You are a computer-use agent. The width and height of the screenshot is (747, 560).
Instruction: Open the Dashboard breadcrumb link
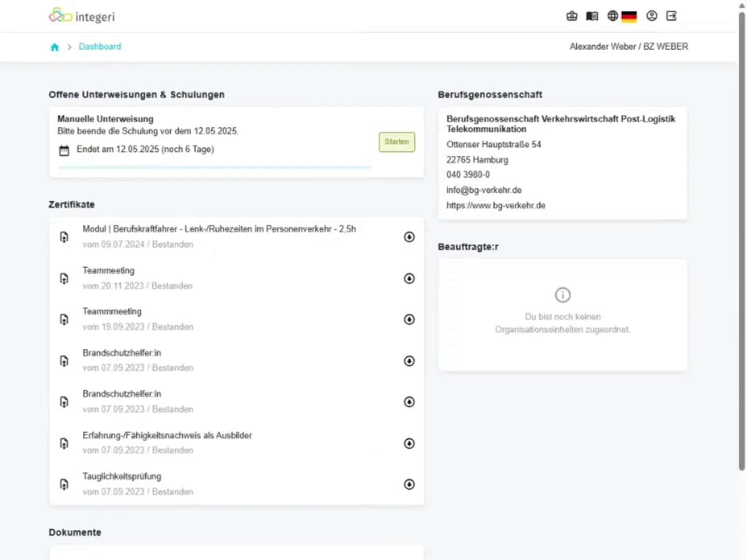tap(100, 47)
